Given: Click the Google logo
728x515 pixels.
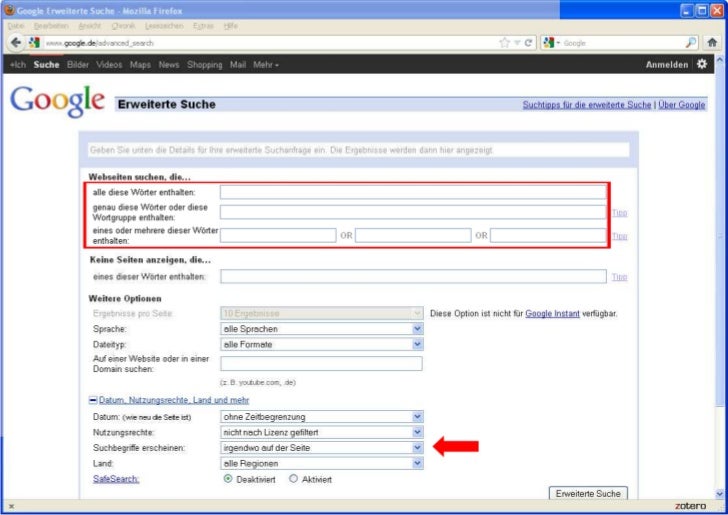Looking at the screenshot, I should 57,101.
